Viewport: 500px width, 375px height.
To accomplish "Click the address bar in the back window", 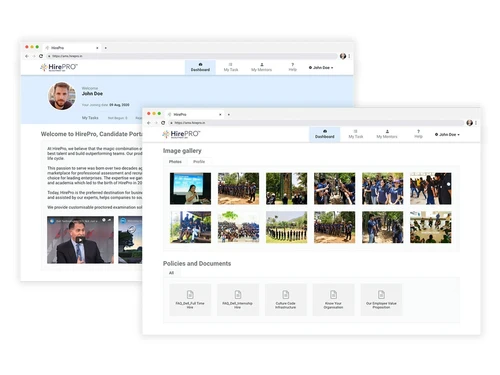I will click(192, 56).
